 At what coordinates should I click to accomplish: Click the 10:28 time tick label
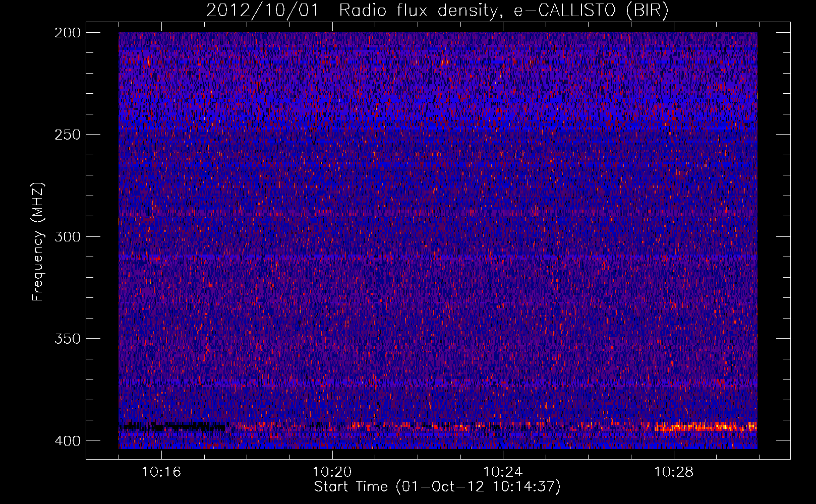click(x=674, y=472)
